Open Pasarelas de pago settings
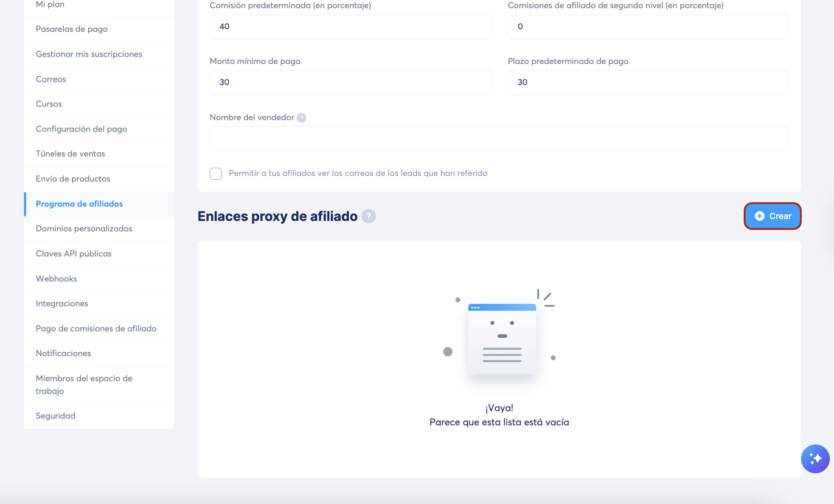Viewport: 834px width, 504px height. 72,29
